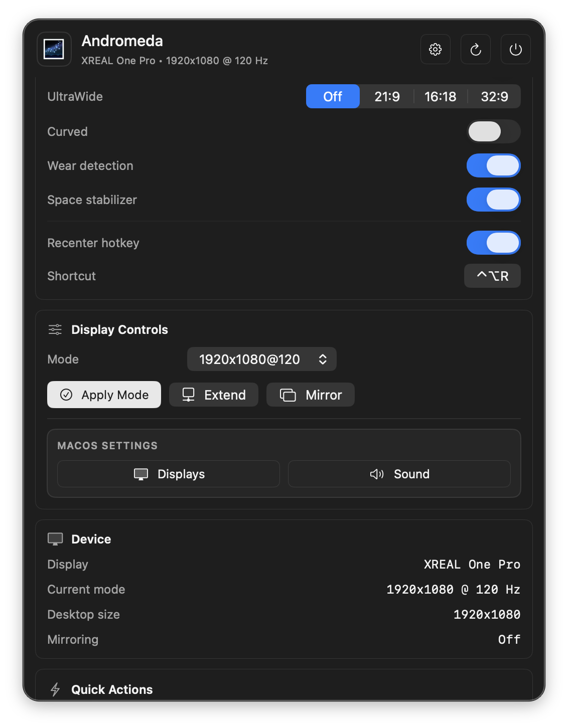
Task: Click the Mirroring 'Off' value
Action: pos(509,639)
